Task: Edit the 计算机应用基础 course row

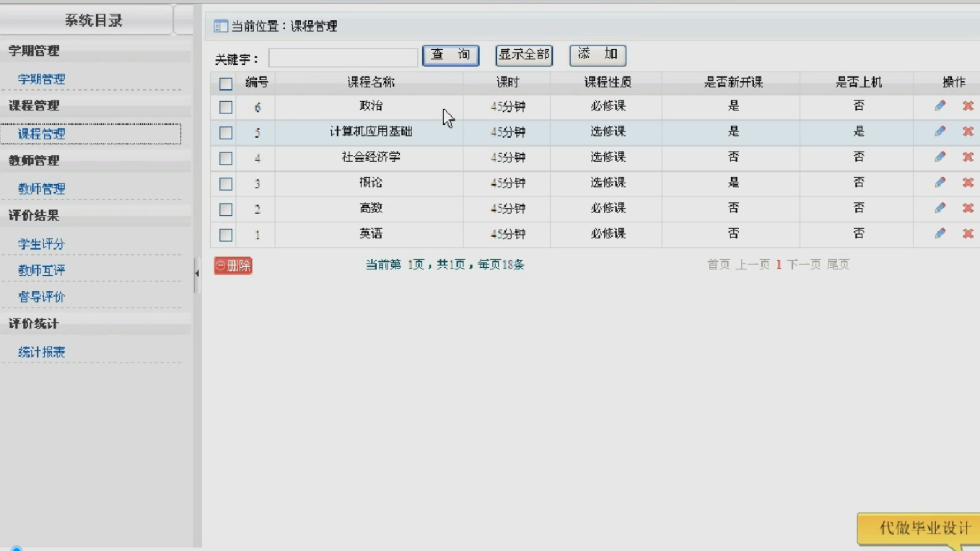Action: (x=940, y=131)
